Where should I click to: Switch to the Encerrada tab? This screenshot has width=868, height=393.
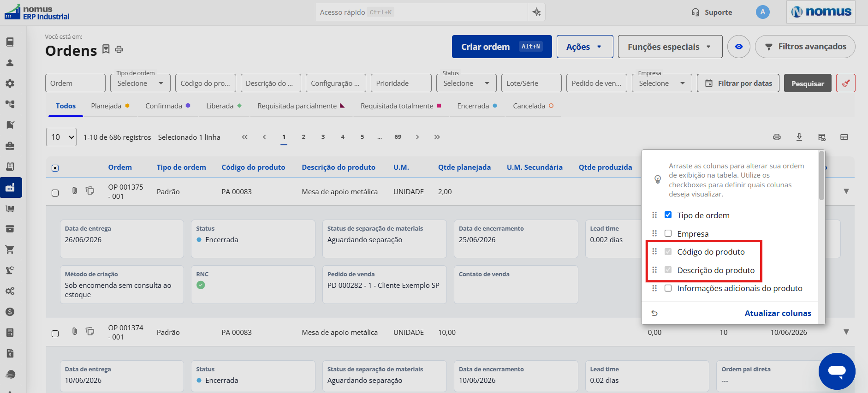click(x=477, y=106)
